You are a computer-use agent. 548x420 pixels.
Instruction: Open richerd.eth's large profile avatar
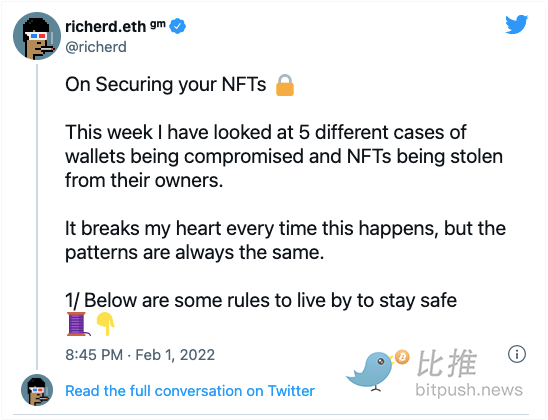[37, 36]
